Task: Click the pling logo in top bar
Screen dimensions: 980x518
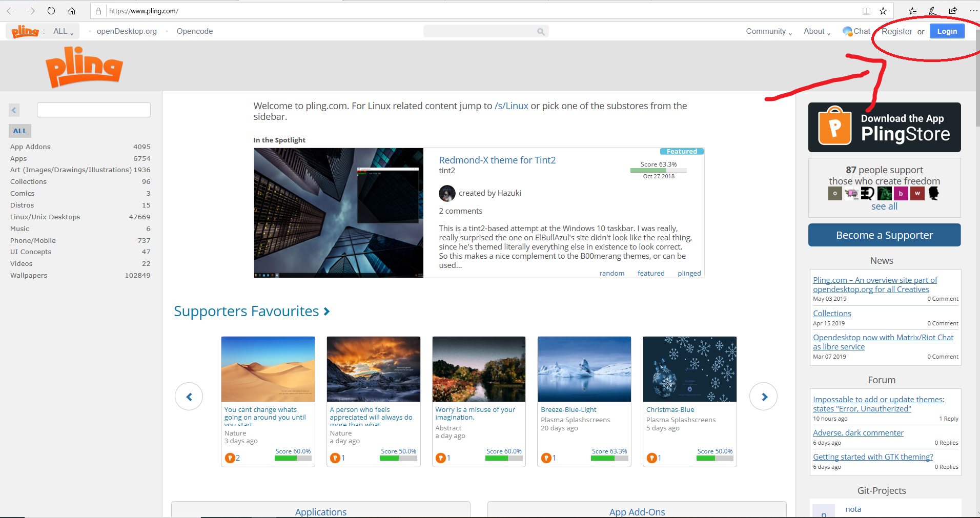Action: click(x=25, y=31)
